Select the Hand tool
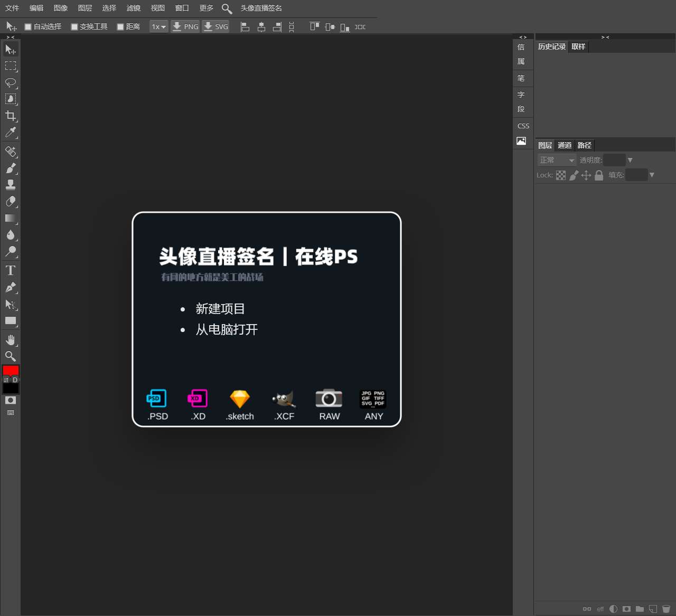This screenshot has height=616, width=676. 11,339
